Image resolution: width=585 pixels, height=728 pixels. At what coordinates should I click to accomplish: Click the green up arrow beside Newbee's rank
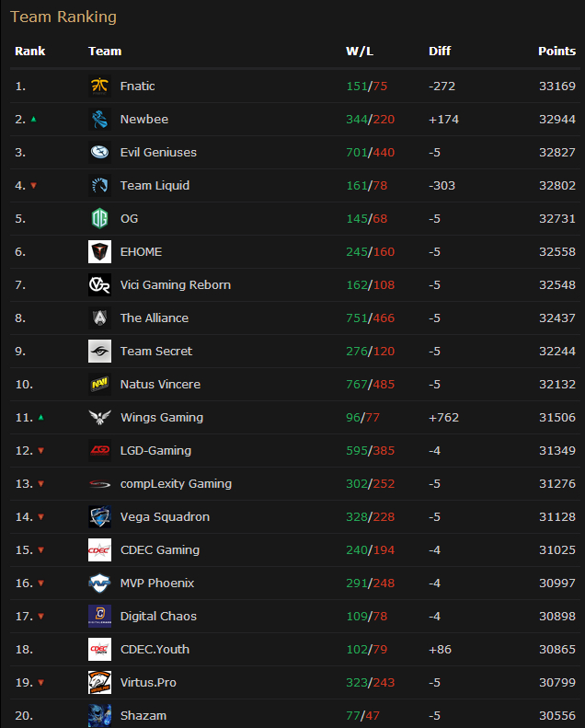[34, 120]
